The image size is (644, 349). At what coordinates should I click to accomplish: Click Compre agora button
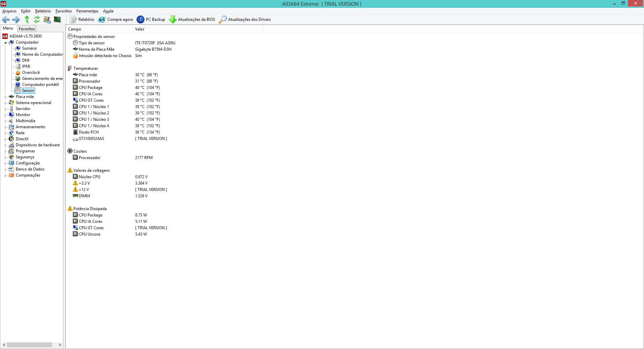click(x=115, y=19)
